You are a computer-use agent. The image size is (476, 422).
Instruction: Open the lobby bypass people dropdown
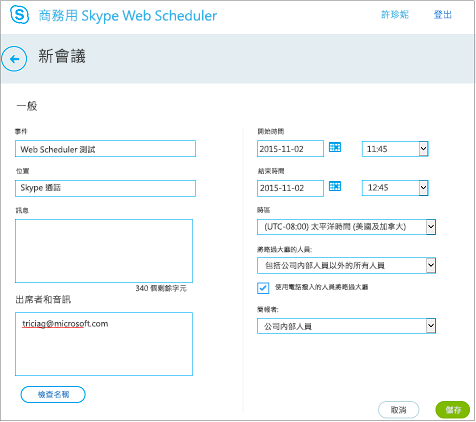[x=346, y=265]
